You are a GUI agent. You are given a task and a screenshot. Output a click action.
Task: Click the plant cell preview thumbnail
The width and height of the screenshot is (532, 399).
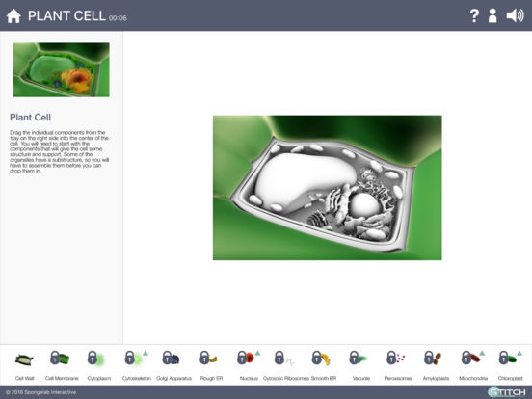[x=62, y=70]
